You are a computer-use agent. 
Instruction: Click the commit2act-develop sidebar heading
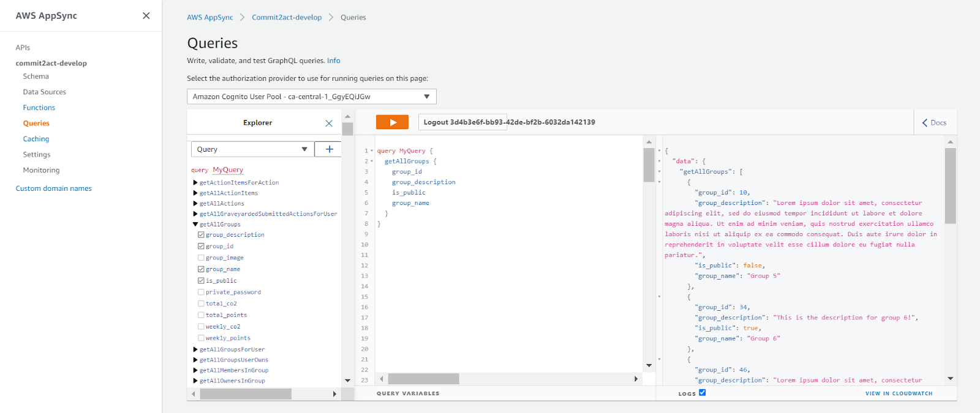point(51,63)
